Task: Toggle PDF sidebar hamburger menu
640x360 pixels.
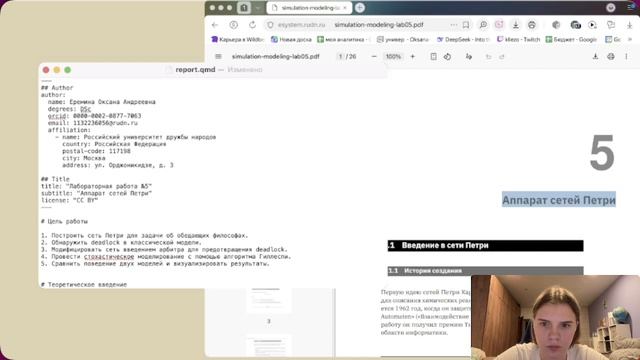Action: pos(218,57)
